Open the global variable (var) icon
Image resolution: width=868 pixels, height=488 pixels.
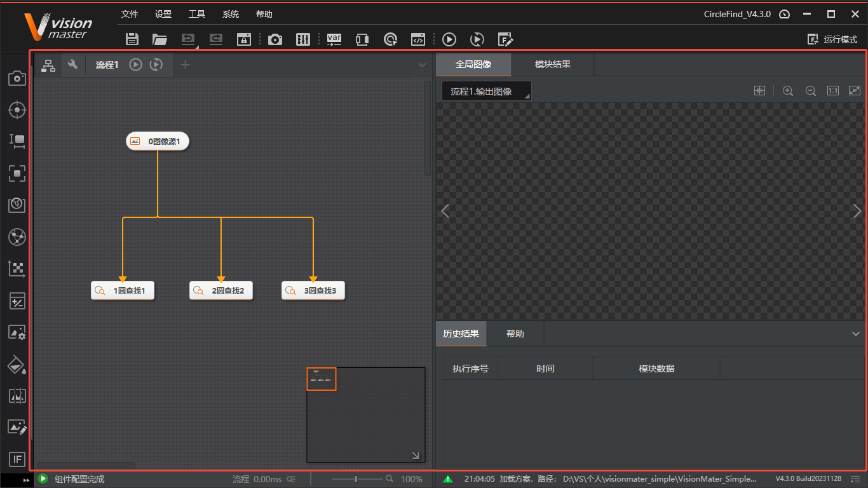pyautogui.click(x=334, y=39)
